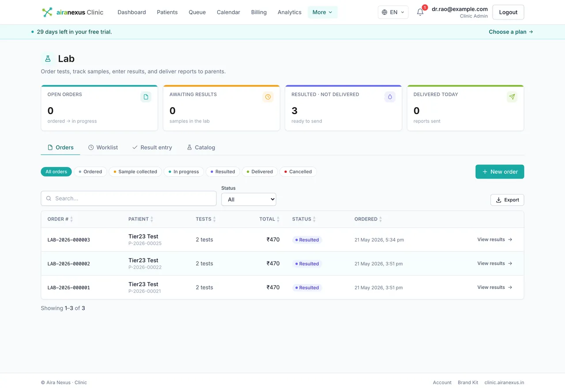
Task: Open the More navigation dropdown
Action: [x=323, y=12]
